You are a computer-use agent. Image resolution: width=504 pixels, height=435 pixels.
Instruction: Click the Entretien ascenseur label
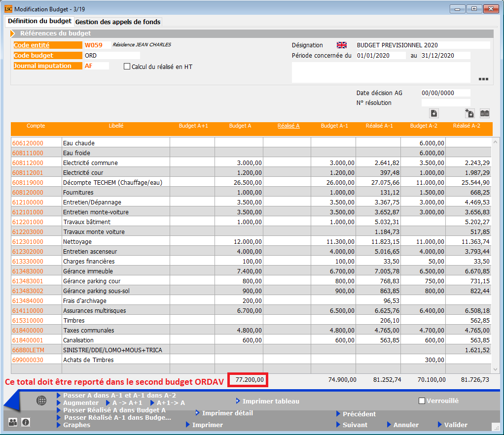pos(90,251)
